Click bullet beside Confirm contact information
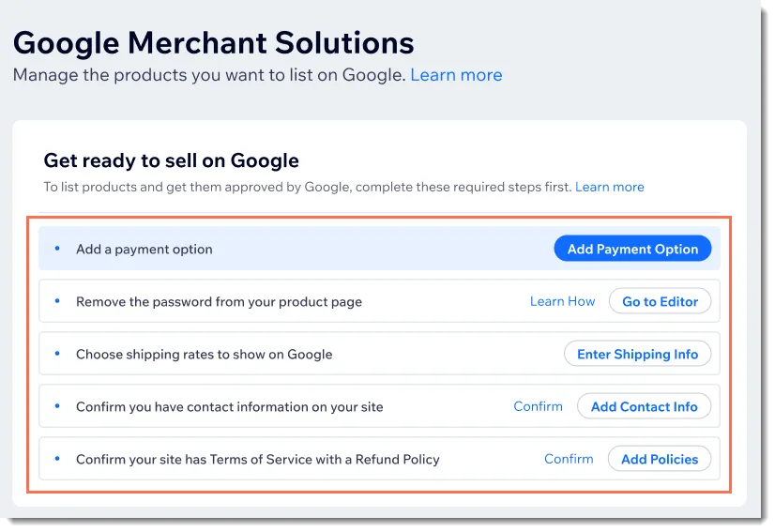Viewport: 775px width, 532px height. (57, 406)
